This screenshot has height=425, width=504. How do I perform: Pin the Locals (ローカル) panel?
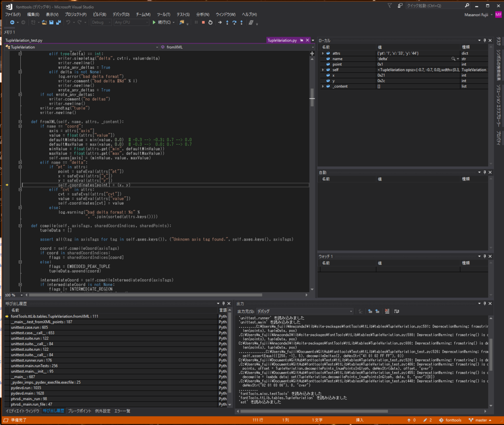[485, 40]
